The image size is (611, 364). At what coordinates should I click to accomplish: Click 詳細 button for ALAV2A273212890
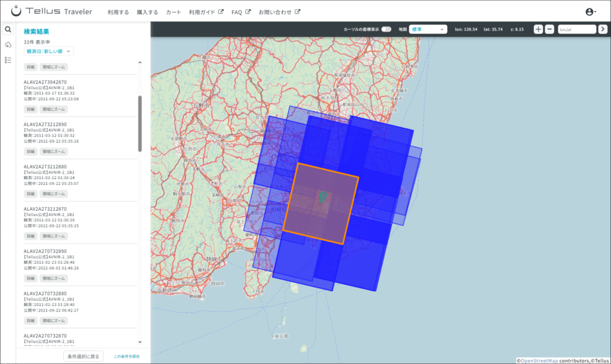[30, 152]
